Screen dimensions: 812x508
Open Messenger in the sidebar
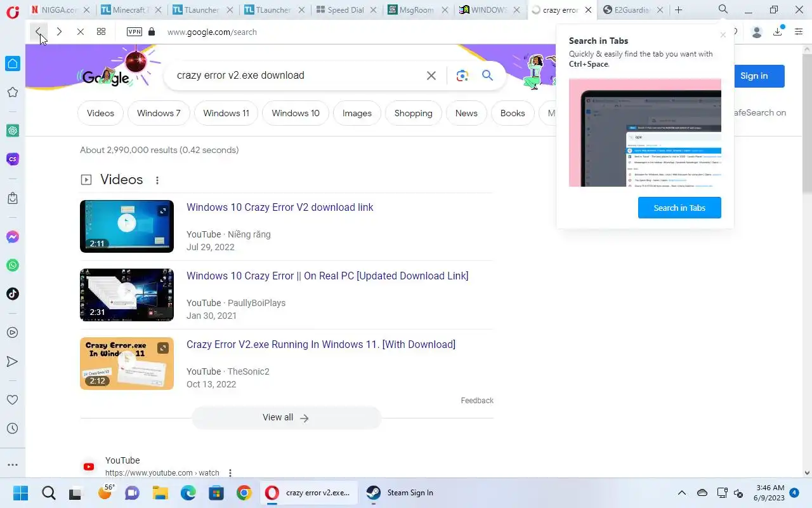tap(13, 237)
